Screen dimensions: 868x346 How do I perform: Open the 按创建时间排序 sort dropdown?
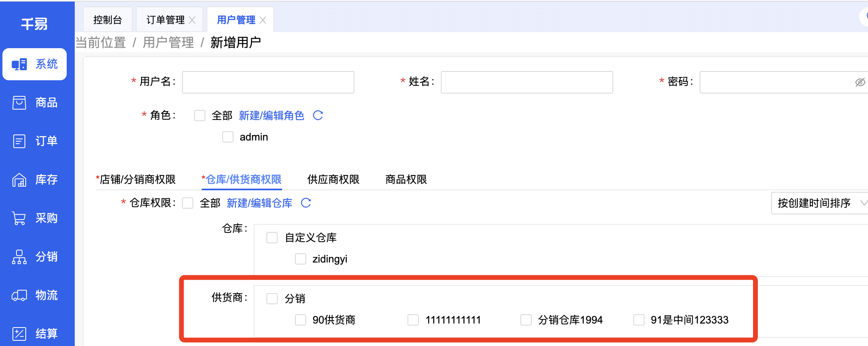click(x=820, y=203)
